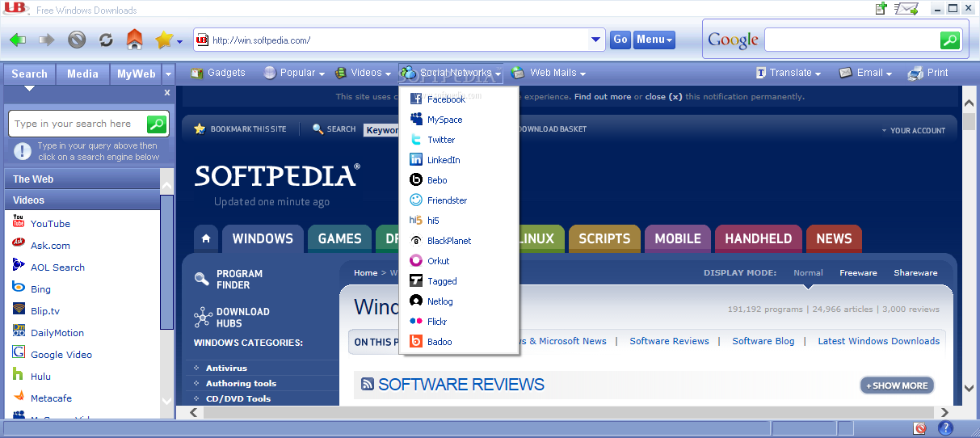This screenshot has width=980, height=438.
Task: Choose hi5 in Social Networks menu
Action: coord(459,221)
